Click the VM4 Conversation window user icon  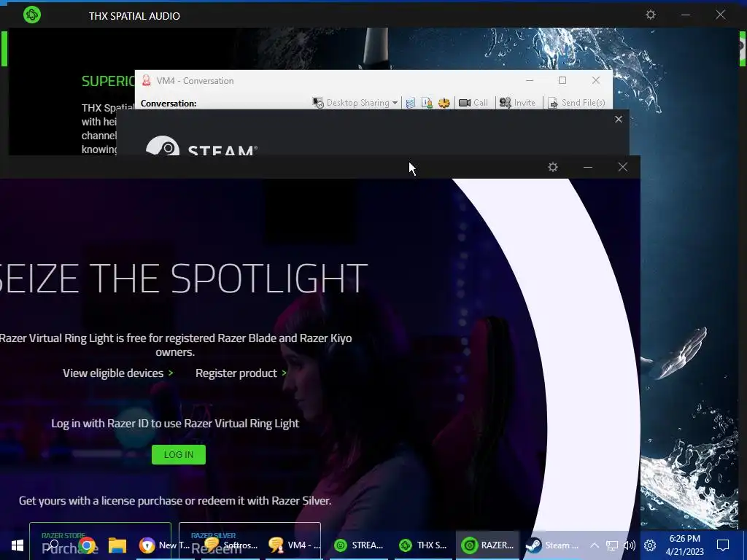click(147, 80)
